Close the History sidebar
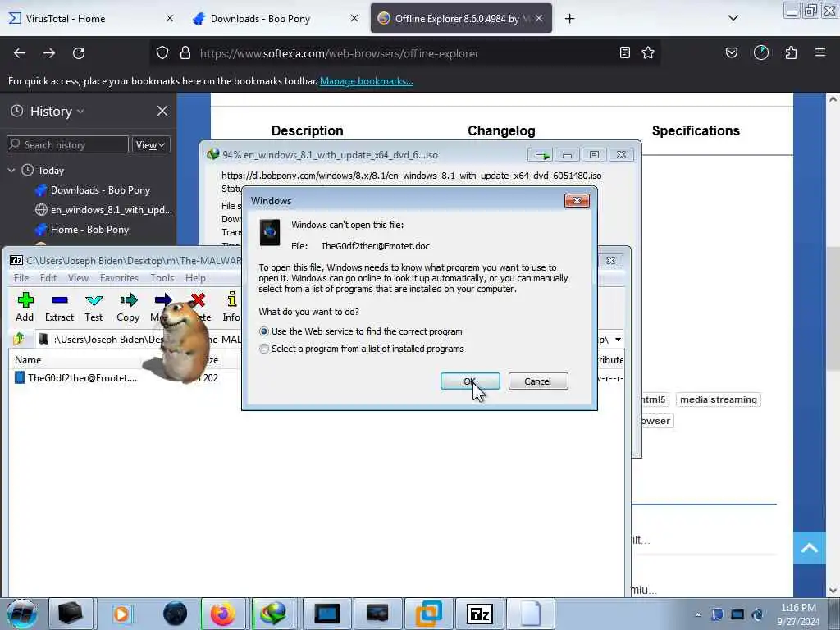 pos(162,111)
